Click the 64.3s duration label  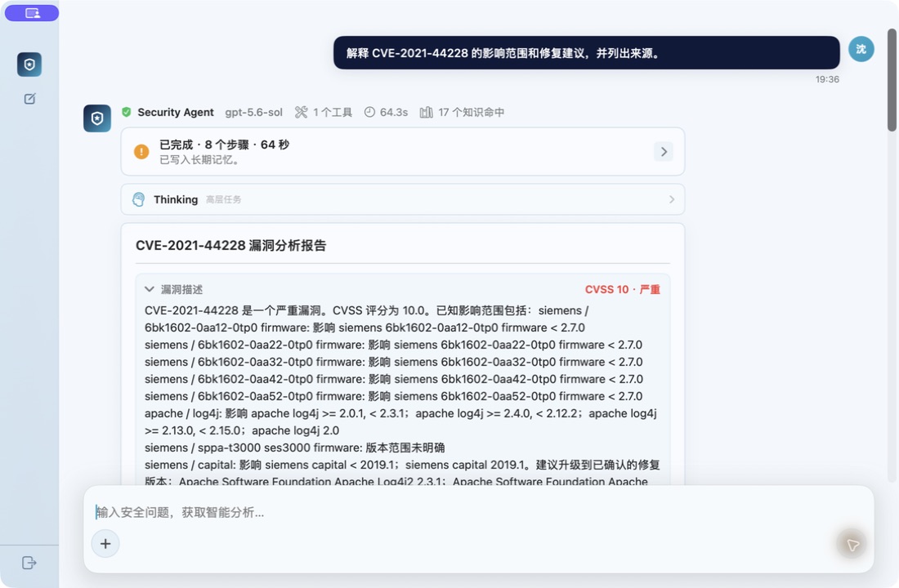click(394, 113)
